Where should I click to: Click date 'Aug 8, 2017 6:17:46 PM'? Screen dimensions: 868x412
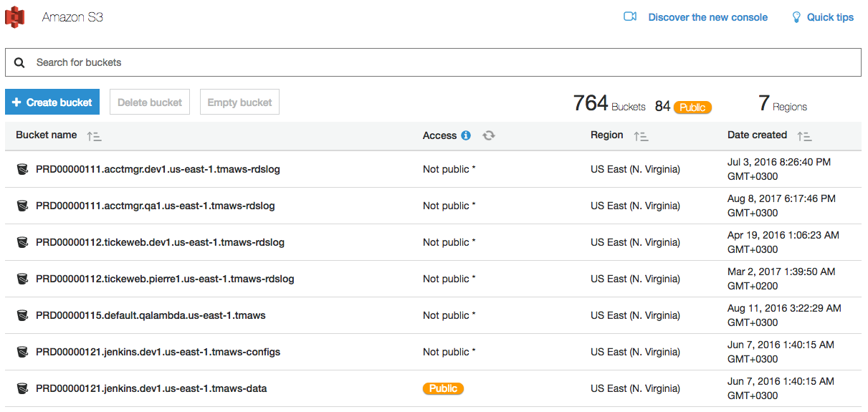pyautogui.click(x=781, y=198)
